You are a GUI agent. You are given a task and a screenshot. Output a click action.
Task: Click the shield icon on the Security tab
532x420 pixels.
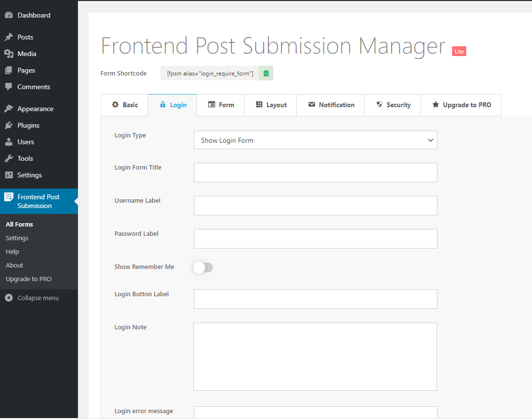pos(380,104)
